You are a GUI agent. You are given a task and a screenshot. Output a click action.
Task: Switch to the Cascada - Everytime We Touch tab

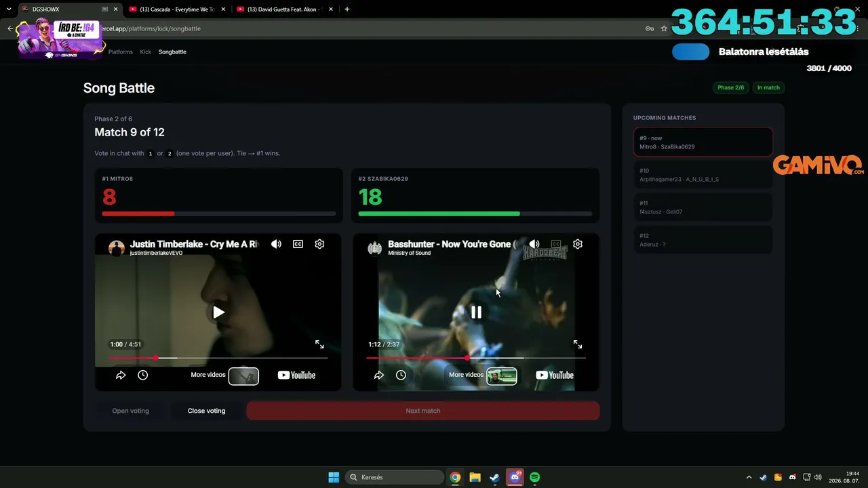178,9
